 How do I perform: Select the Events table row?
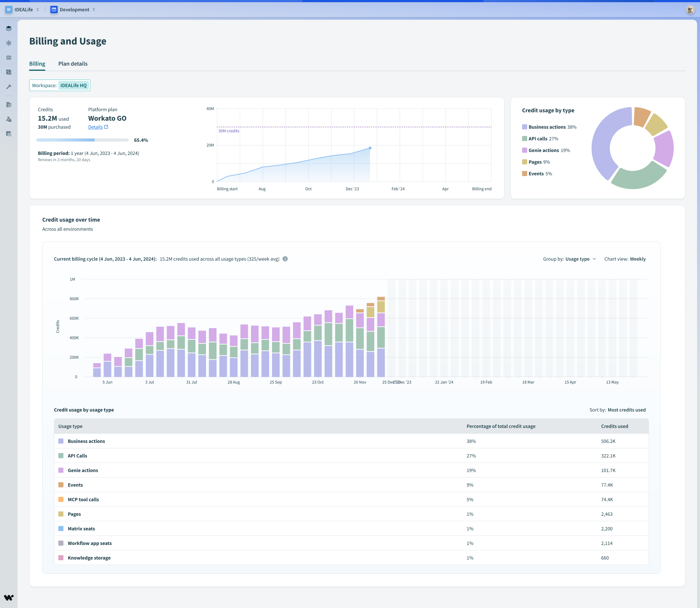(x=351, y=485)
